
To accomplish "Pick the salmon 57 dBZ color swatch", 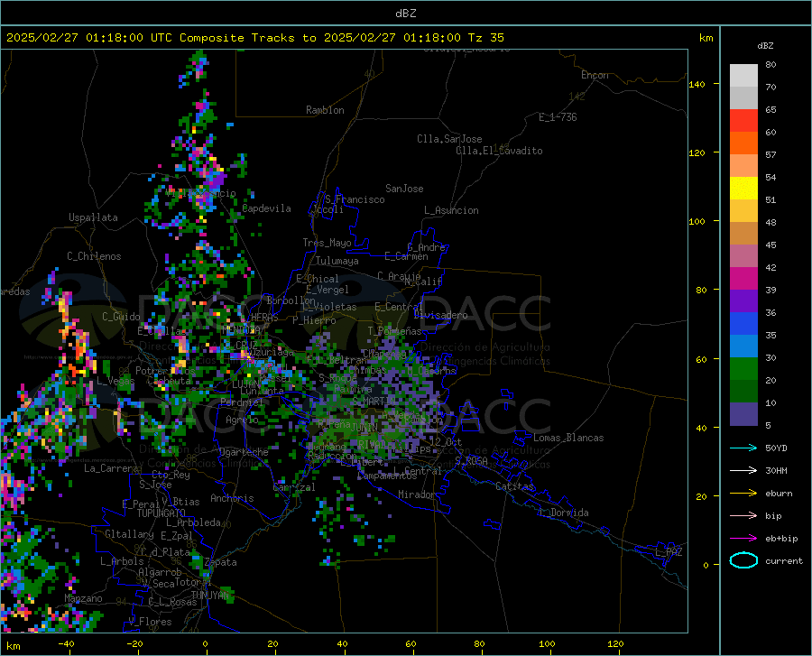I will click(x=743, y=166).
